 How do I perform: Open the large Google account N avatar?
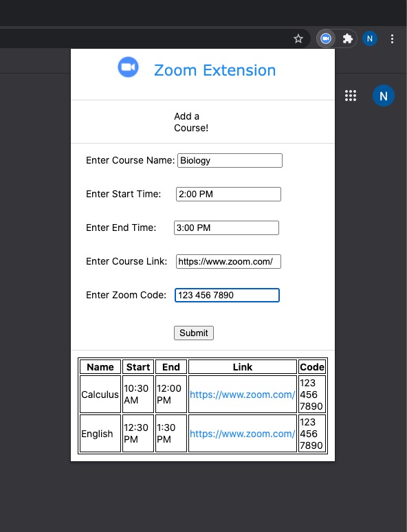point(383,96)
